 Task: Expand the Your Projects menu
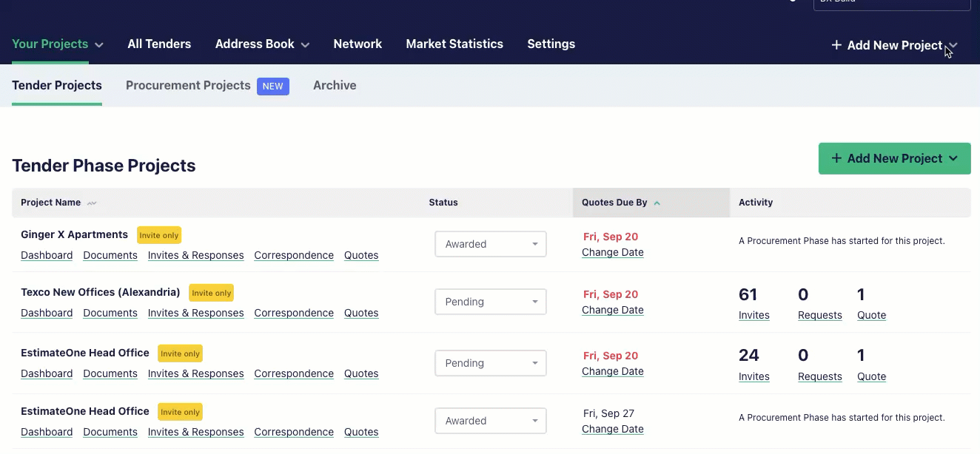(x=58, y=44)
